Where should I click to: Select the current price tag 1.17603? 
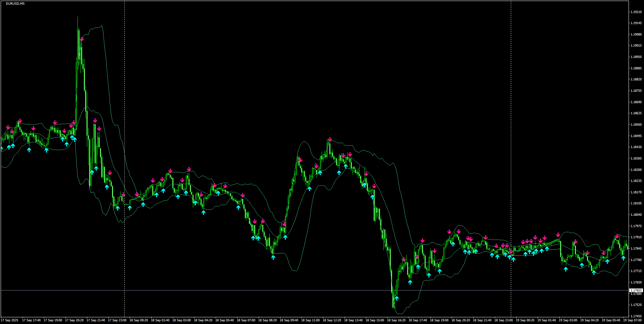[x=636, y=290]
